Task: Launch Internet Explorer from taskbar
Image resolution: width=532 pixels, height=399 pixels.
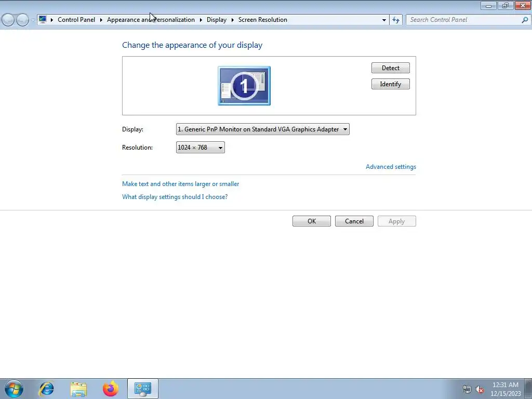Action: [x=46, y=389]
